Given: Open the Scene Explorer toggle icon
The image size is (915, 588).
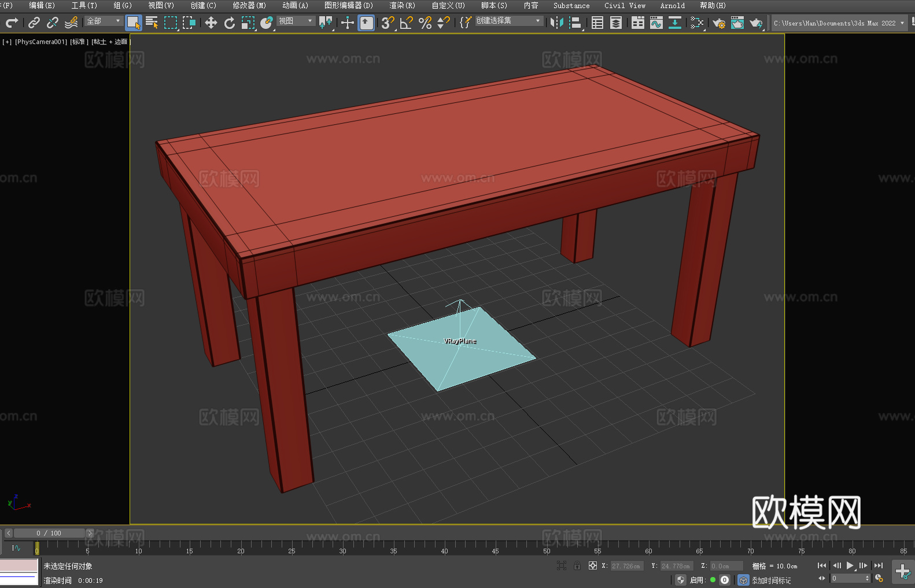Looking at the screenshot, I should coord(597,23).
